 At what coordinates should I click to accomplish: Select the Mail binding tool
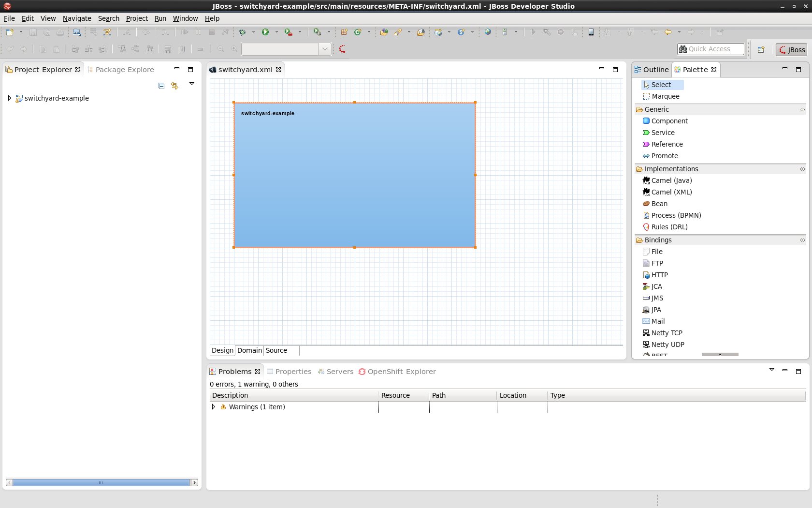[653, 321]
